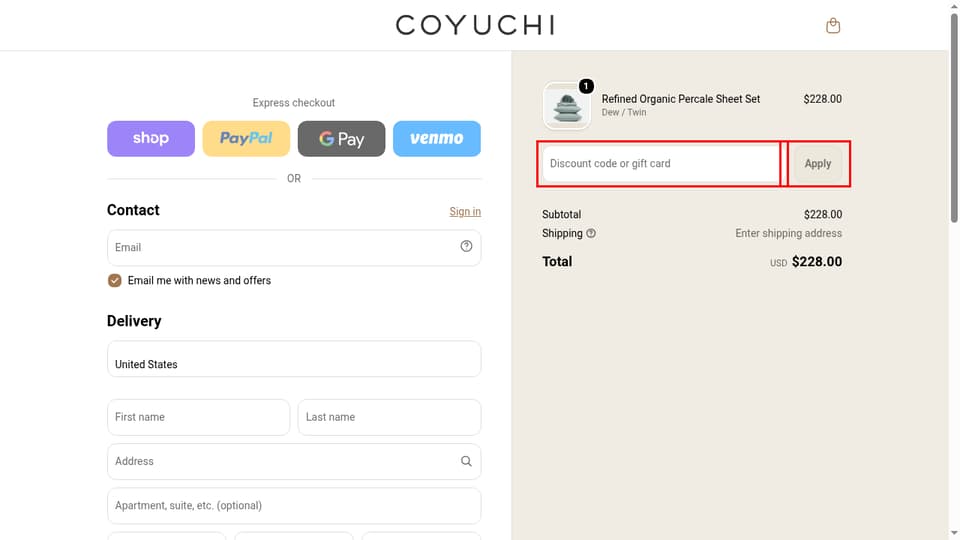Viewport: 960px width, 540px height.
Task: Pay with Shop Pay button
Action: tap(151, 138)
